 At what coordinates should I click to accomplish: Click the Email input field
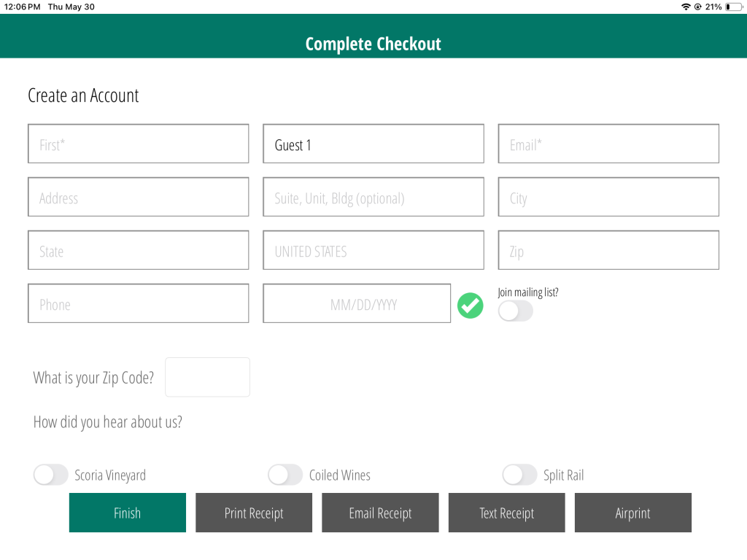click(x=608, y=144)
